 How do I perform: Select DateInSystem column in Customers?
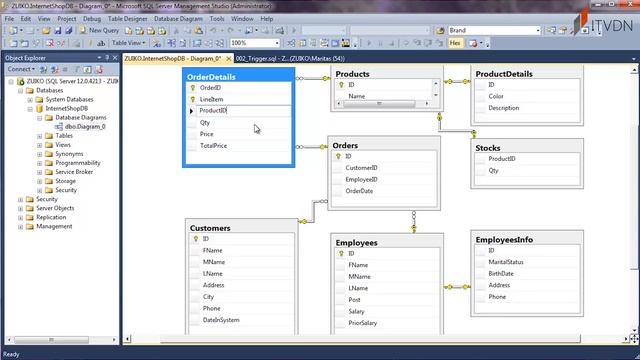221,320
